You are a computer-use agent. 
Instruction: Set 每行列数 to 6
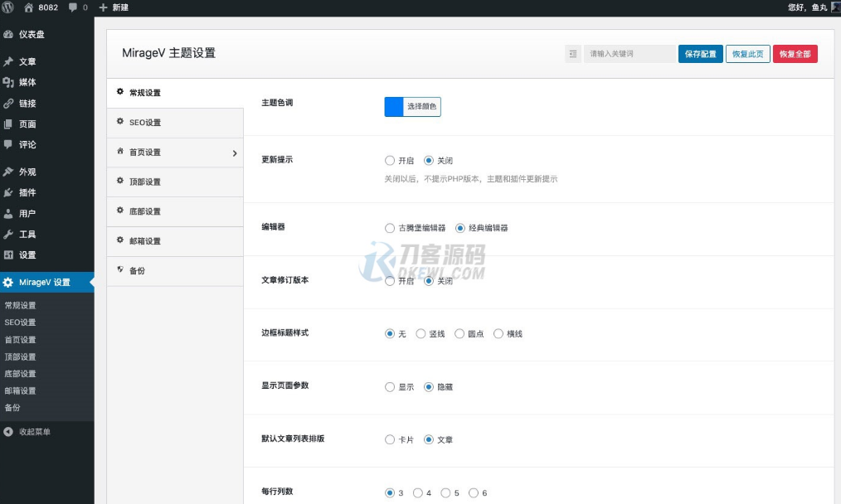474,492
